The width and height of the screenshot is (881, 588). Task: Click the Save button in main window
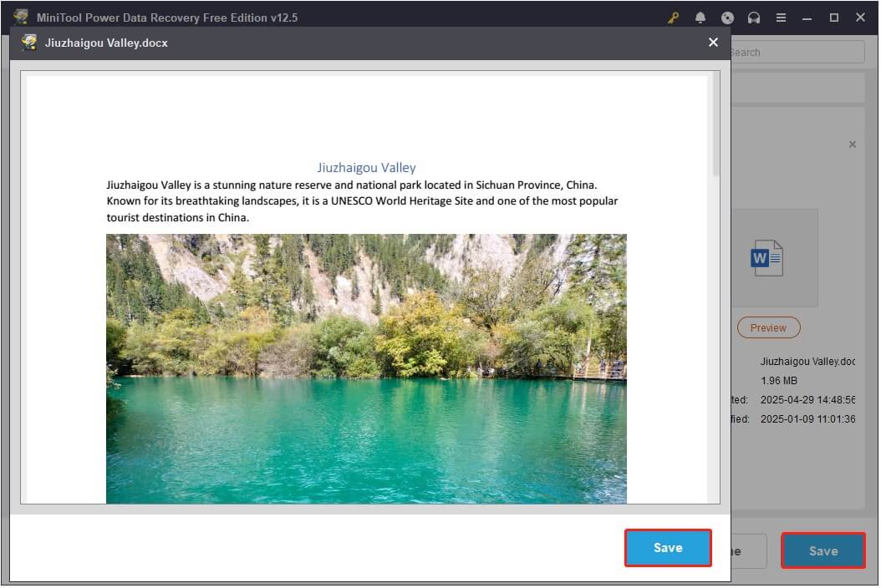click(822, 551)
